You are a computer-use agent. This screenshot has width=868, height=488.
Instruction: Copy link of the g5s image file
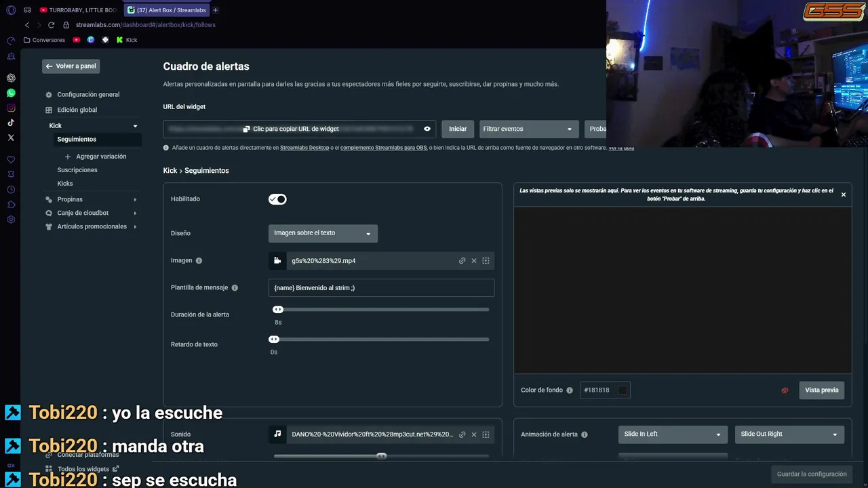(x=462, y=261)
